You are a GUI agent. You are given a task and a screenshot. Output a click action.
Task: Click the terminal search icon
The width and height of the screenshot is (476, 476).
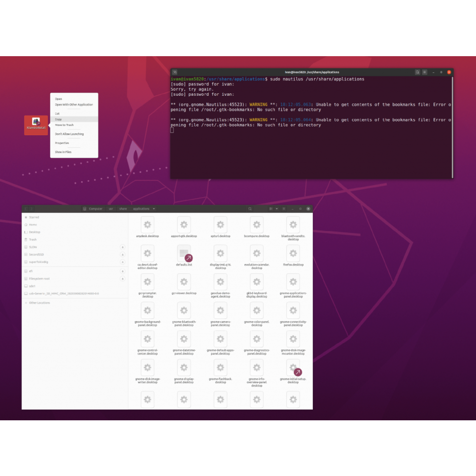click(417, 72)
